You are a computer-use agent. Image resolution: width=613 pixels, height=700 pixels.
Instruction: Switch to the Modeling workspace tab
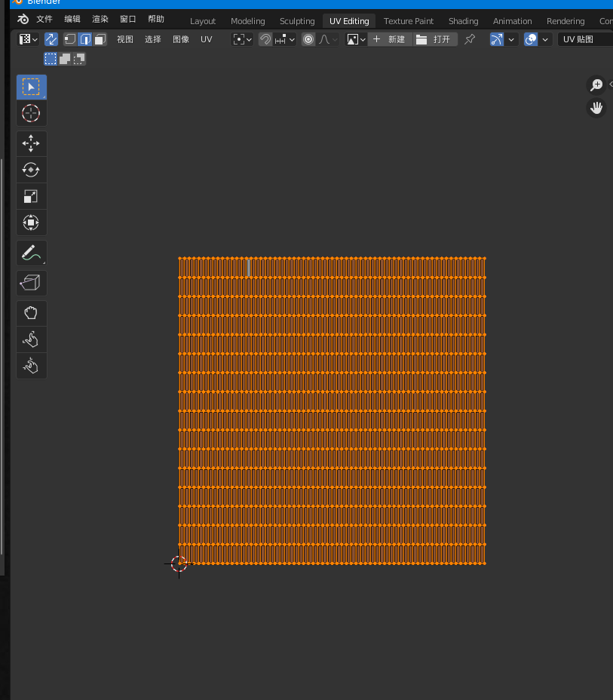click(247, 21)
